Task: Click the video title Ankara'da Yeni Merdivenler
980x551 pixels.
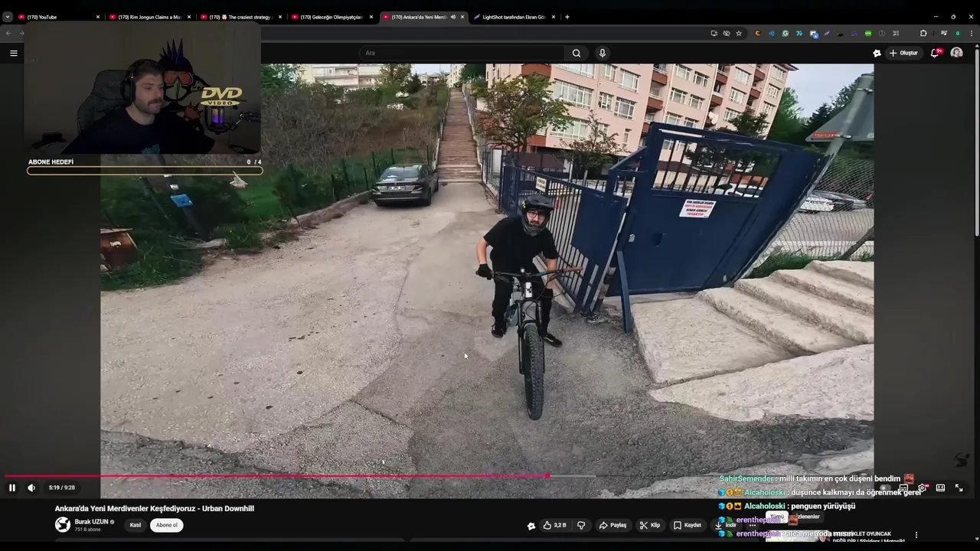Action: click(x=155, y=508)
